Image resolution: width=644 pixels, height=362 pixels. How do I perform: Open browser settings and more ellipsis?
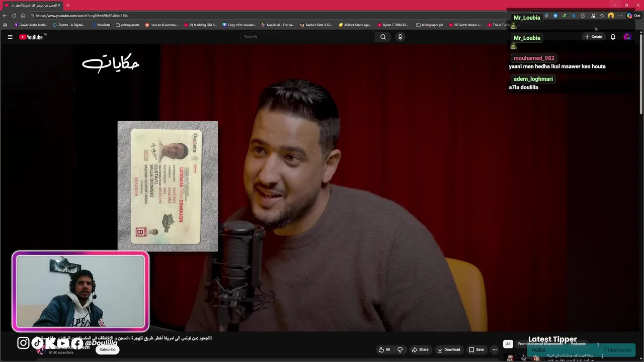pos(620,16)
